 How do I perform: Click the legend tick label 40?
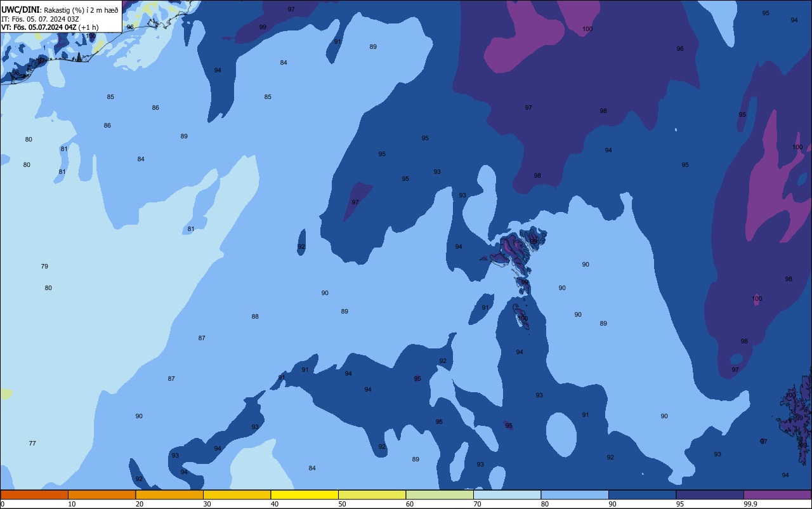point(275,504)
